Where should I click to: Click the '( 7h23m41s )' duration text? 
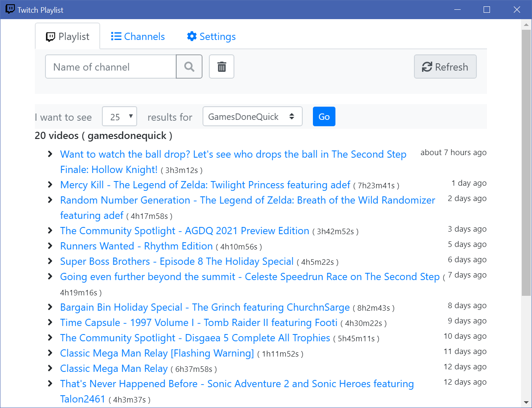(376, 186)
